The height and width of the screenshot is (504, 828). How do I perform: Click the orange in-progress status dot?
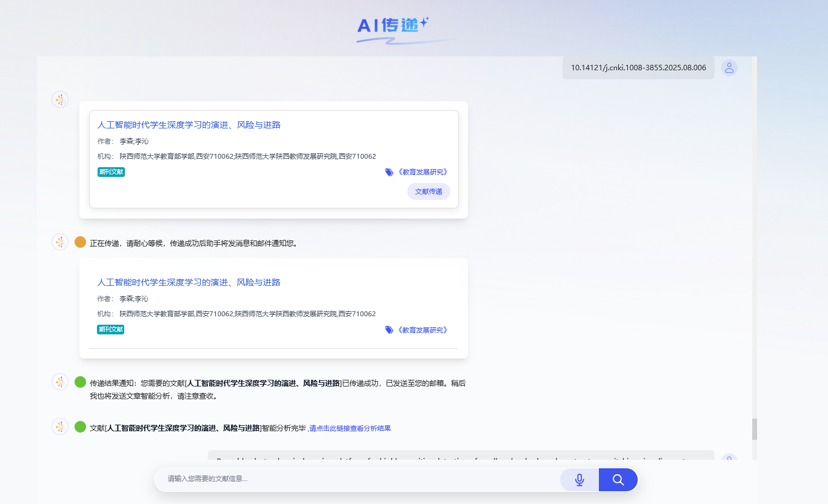coord(79,240)
